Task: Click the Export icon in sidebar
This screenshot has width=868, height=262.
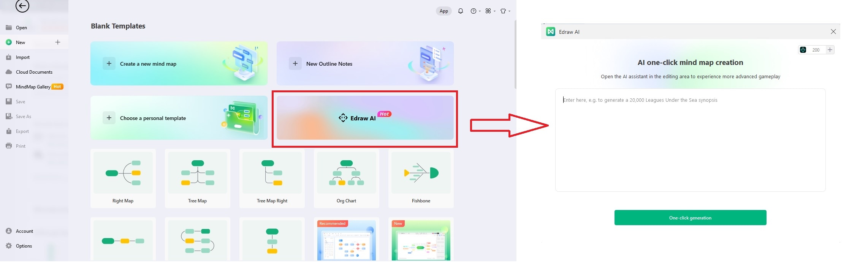Action: point(9,131)
